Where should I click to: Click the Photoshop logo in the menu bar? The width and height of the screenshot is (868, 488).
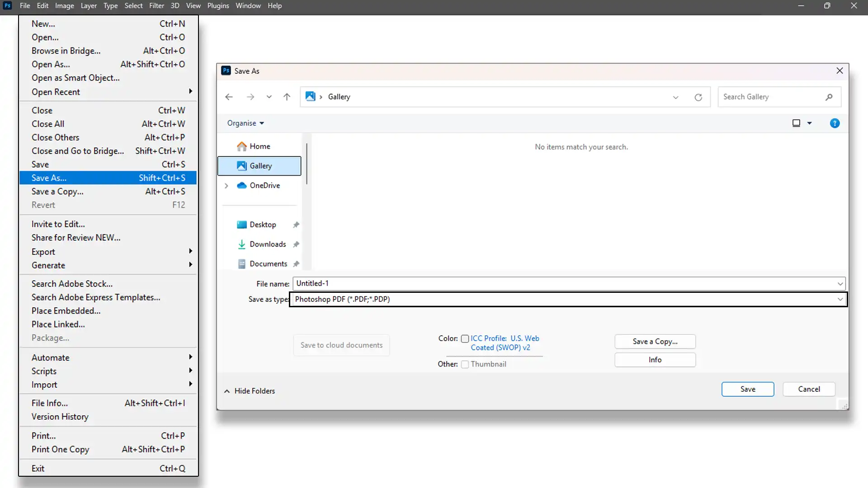(7, 5)
